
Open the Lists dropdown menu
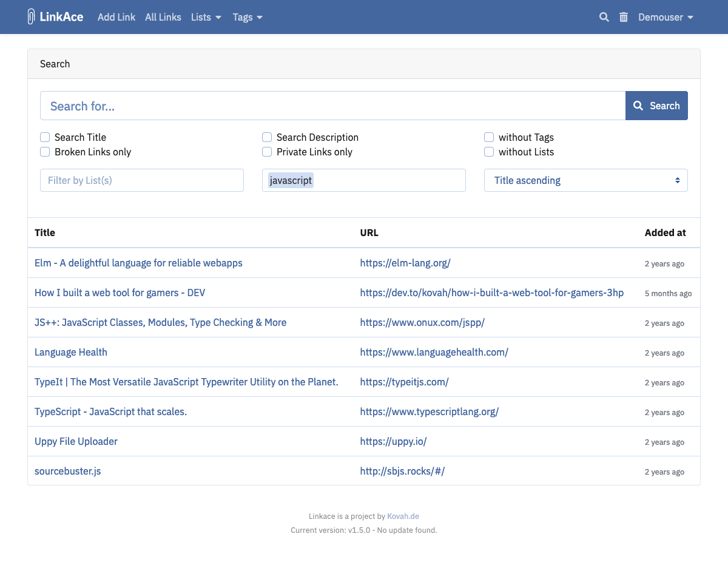(206, 18)
